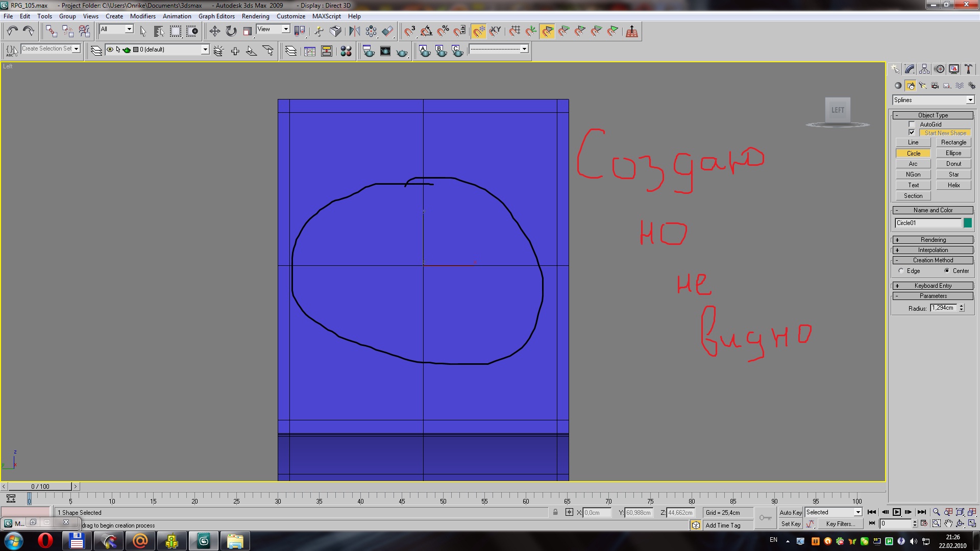The height and width of the screenshot is (551, 980).
Task: Open the Modifiers menu
Action: pos(142,16)
